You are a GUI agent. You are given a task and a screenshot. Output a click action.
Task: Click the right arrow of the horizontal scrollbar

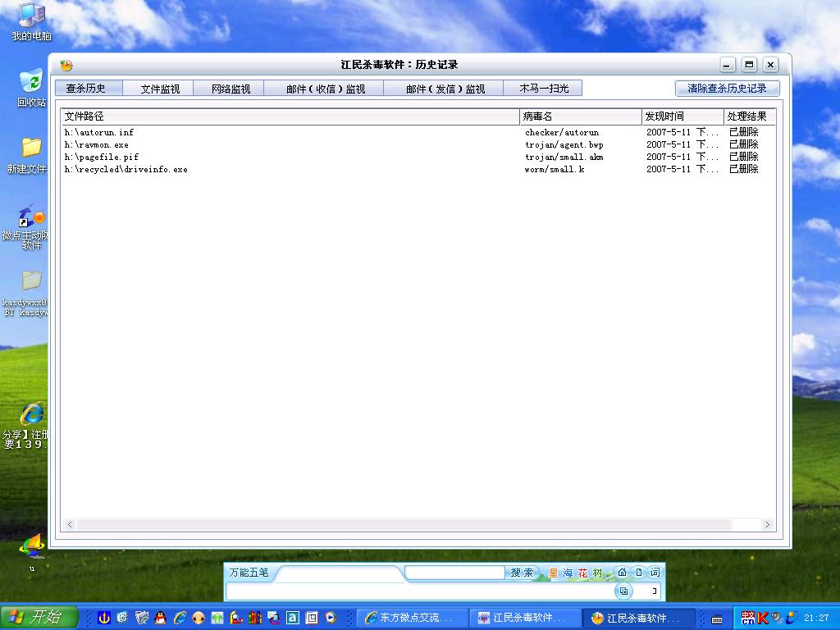click(767, 524)
